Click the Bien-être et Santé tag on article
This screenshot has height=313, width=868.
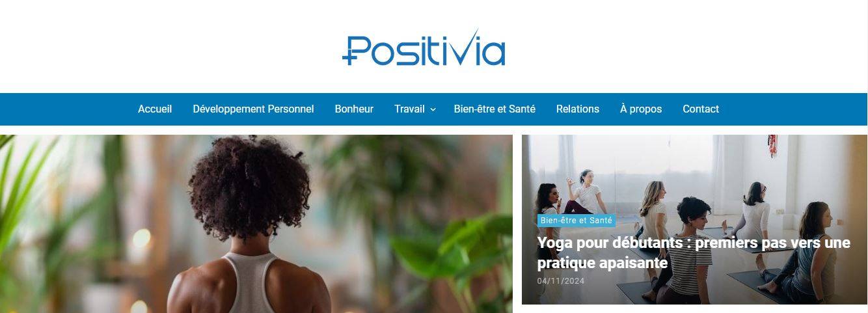pos(576,221)
